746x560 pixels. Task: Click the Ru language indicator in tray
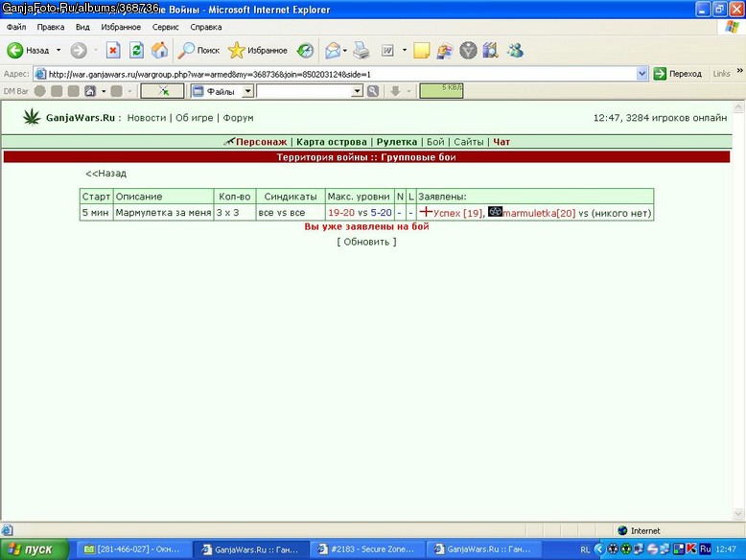pos(705,549)
